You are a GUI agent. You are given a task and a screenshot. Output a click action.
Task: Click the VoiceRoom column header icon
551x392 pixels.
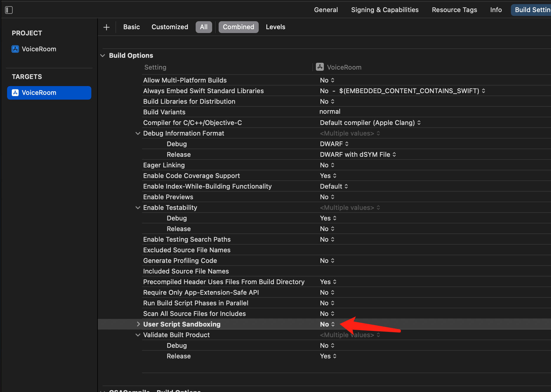(320, 67)
